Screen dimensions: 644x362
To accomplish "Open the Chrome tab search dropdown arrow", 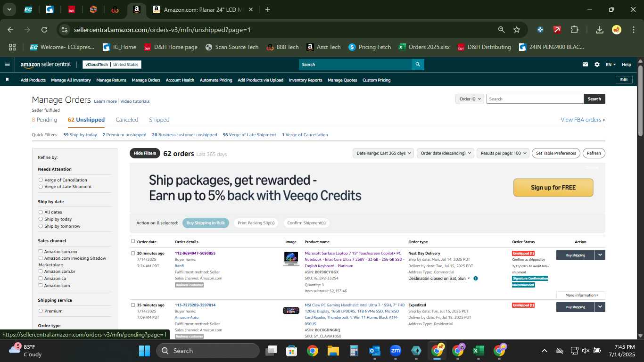I will click(x=9, y=9).
